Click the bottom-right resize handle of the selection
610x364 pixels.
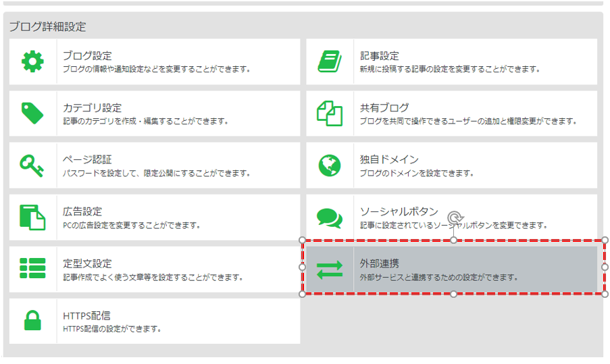tap(605, 294)
